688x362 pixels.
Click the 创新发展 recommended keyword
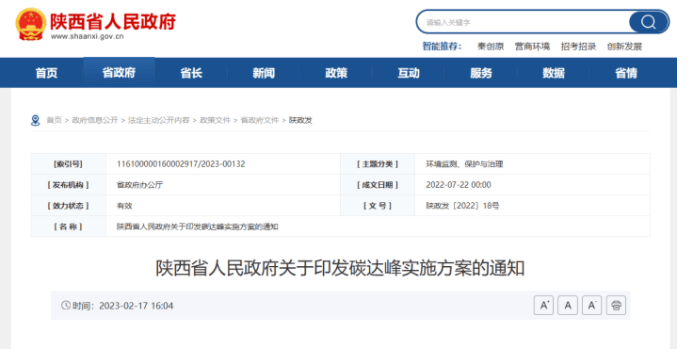624,47
